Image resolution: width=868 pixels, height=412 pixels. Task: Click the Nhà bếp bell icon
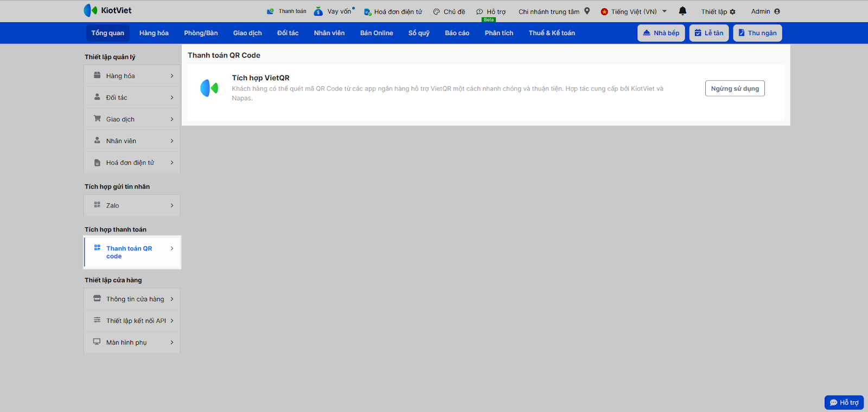click(647, 33)
